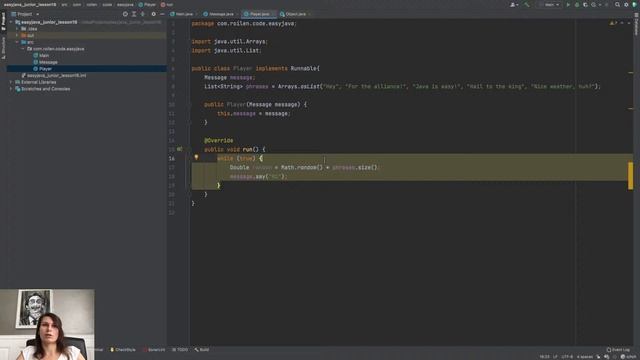Click the UTF-8 encoding status entry

(567, 357)
